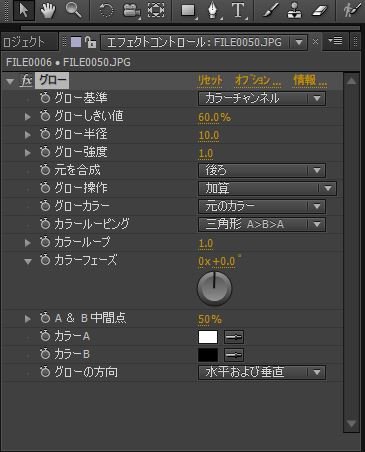Open the グローの方向 水平および垂直 dropdown

(x=262, y=372)
